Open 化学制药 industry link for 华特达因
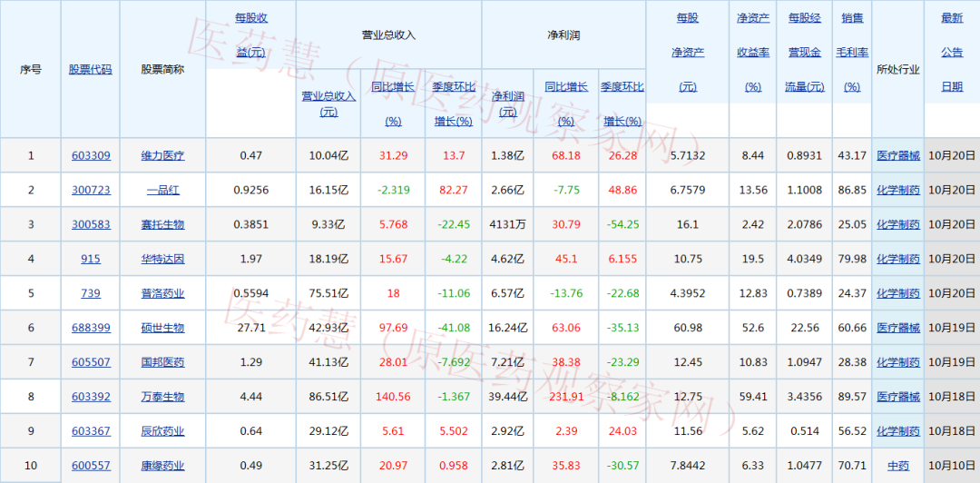 pos(898,259)
